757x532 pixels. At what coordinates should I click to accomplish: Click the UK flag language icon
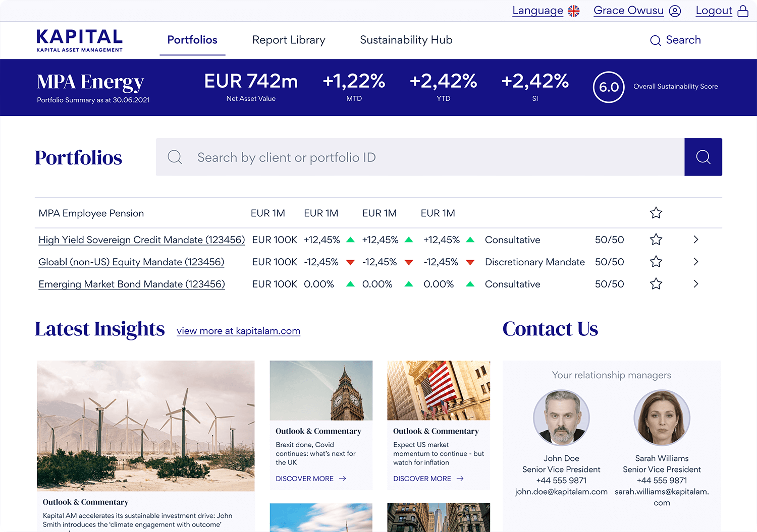pyautogui.click(x=574, y=11)
